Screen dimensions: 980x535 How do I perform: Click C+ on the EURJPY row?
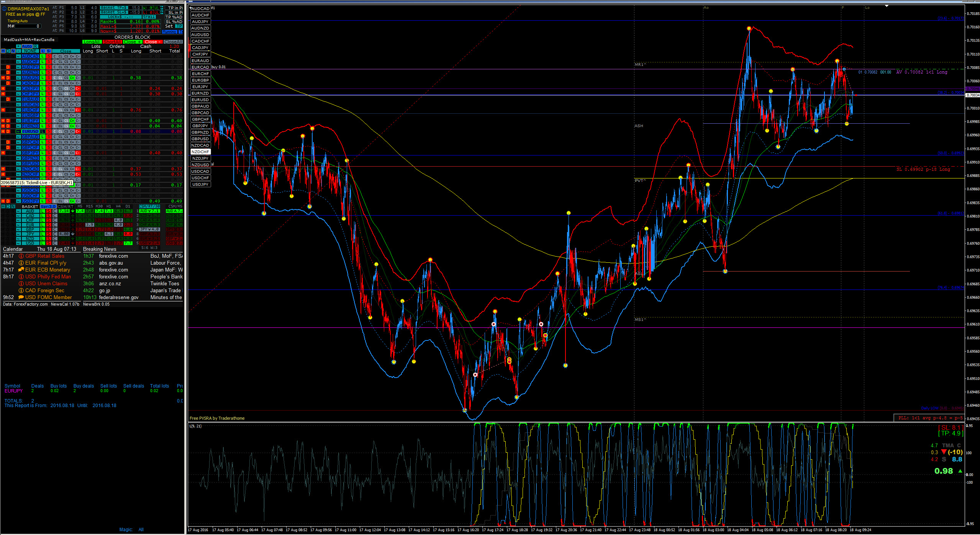72,121
